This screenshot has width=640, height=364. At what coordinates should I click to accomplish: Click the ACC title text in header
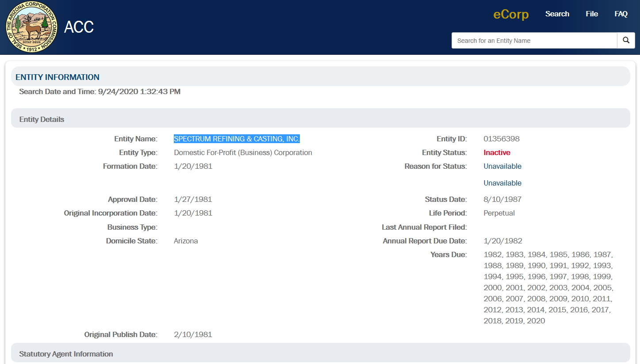click(x=79, y=27)
